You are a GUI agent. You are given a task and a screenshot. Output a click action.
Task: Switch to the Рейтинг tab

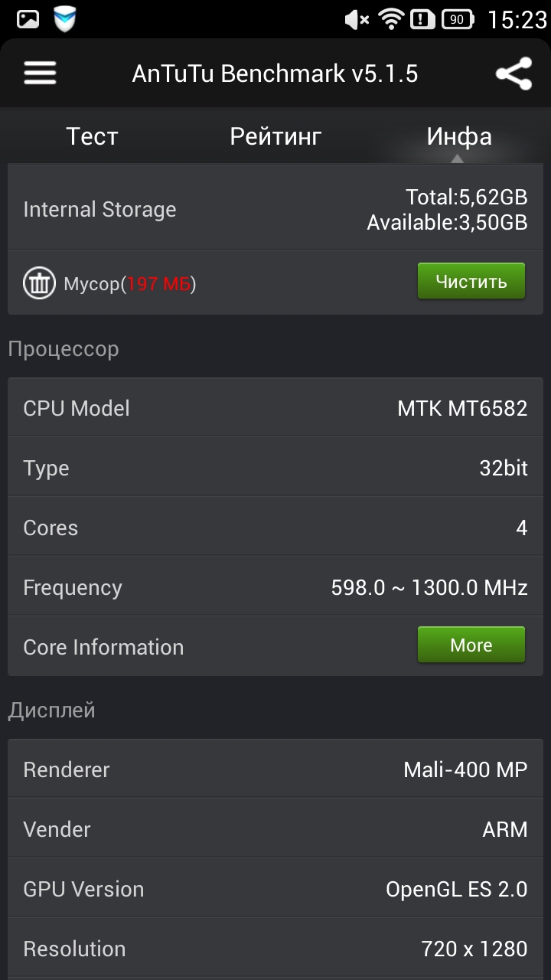pyautogui.click(x=275, y=136)
